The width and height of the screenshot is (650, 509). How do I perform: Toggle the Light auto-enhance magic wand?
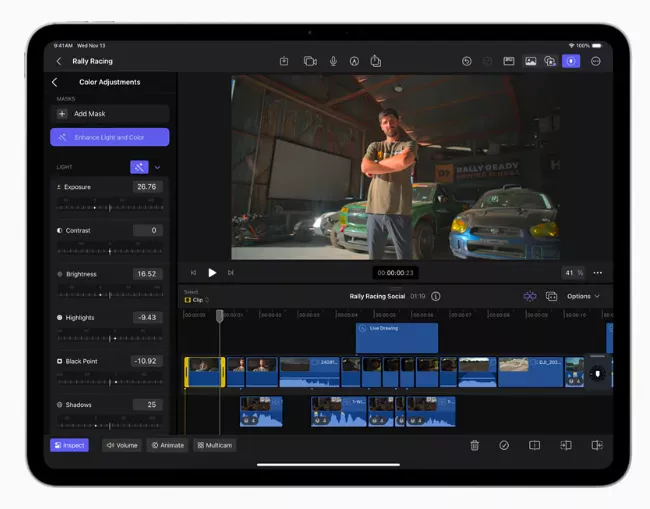(x=139, y=167)
